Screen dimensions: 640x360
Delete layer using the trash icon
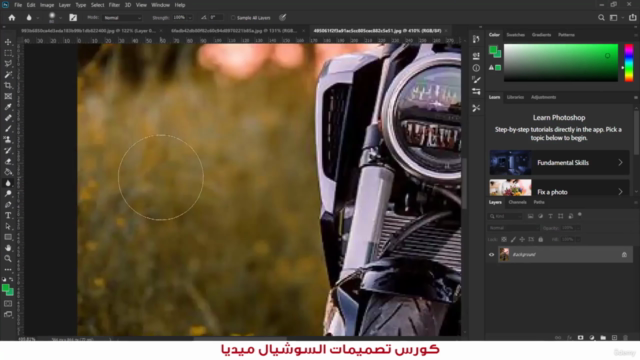pos(626,338)
